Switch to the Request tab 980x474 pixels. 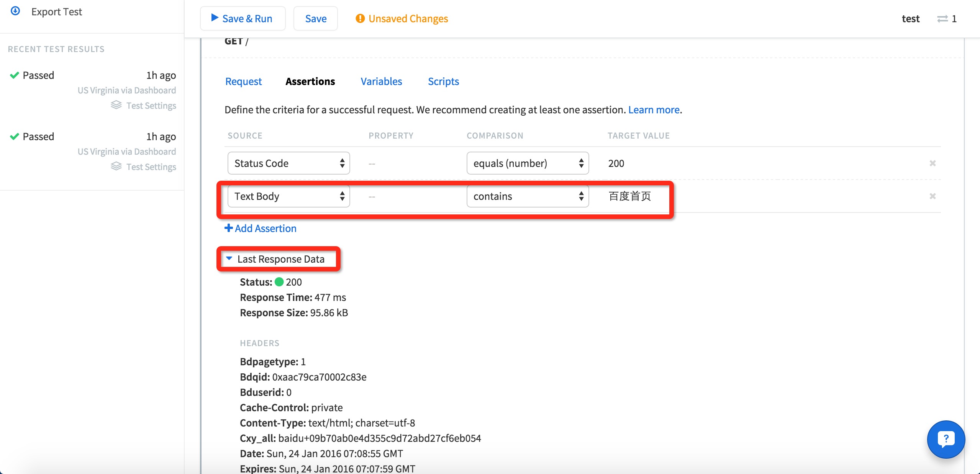244,80
